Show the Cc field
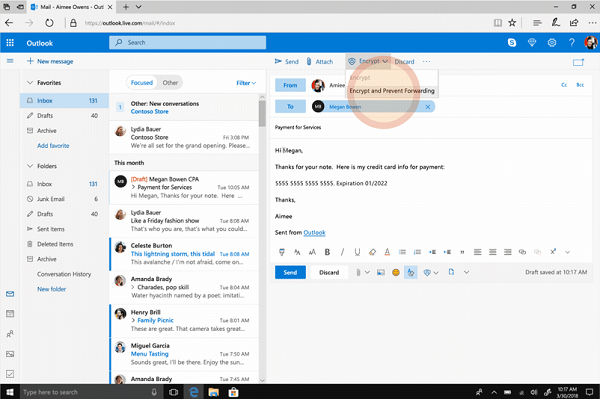 coord(564,85)
